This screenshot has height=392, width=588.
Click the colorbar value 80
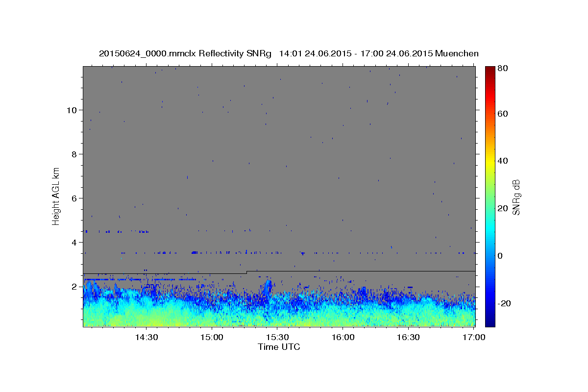(504, 68)
